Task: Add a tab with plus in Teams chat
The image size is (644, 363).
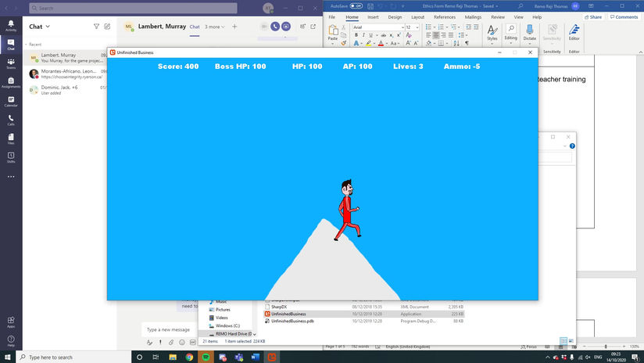Action: (234, 27)
